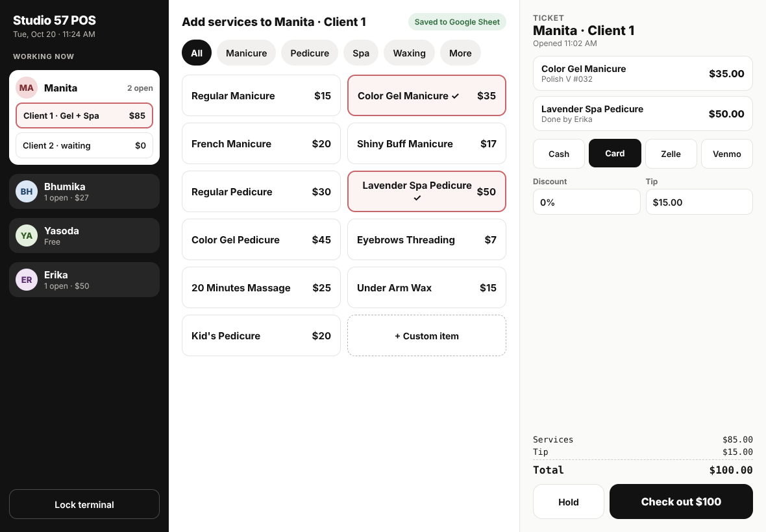The width and height of the screenshot is (766, 532).
Task: Create a Custom item
Action: point(426,335)
